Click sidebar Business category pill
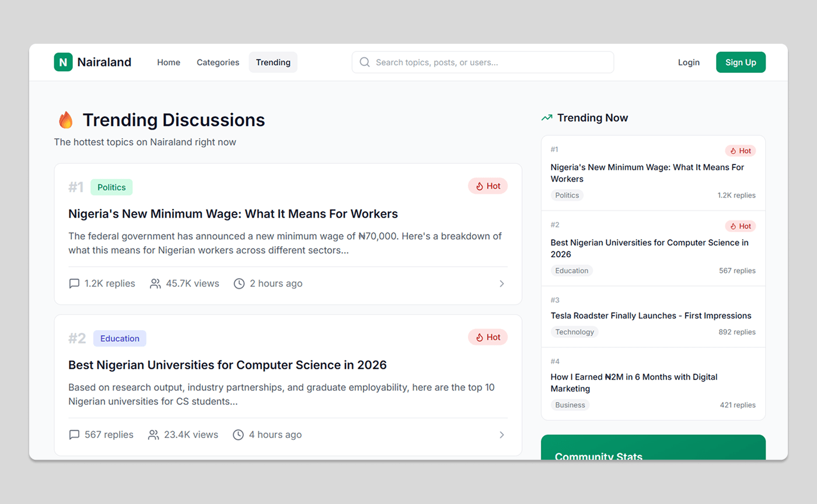Image resolution: width=817 pixels, height=504 pixels. coord(570,405)
